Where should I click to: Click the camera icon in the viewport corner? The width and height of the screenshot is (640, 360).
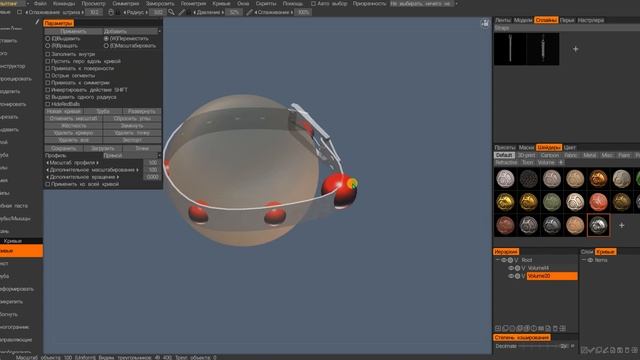tap(485, 23)
